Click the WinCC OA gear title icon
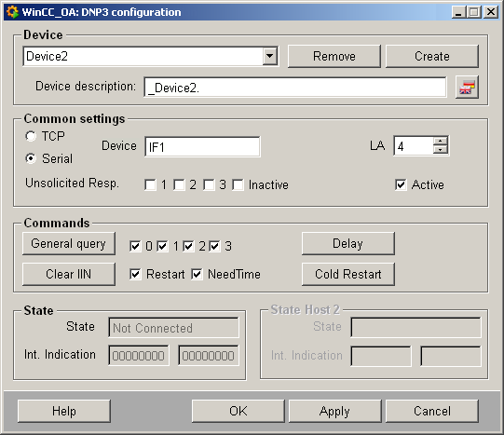Viewport: 504px width, 435px height. 12,12
